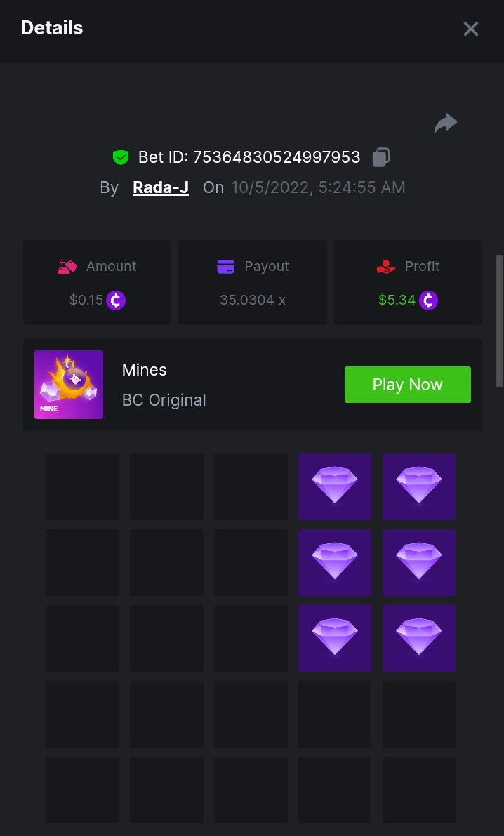Click the Mines game thumbnail
The height and width of the screenshot is (836, 504).
tap(69, 385)
